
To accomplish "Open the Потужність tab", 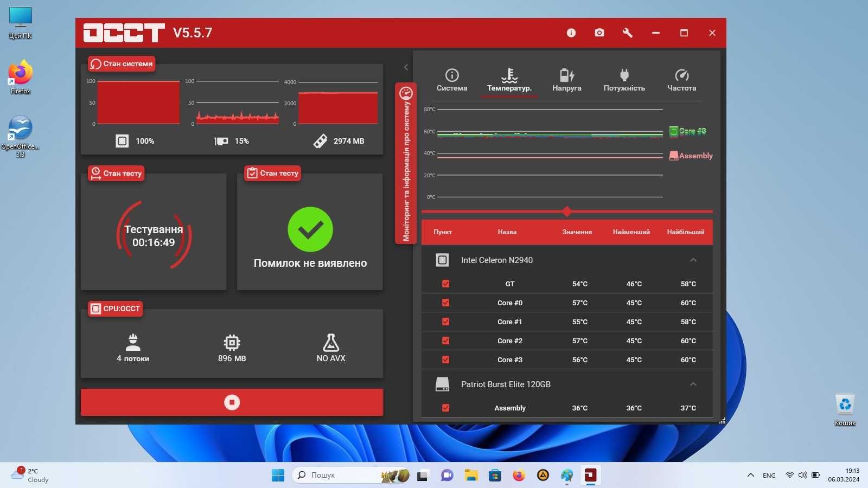I will coord(624,80).
